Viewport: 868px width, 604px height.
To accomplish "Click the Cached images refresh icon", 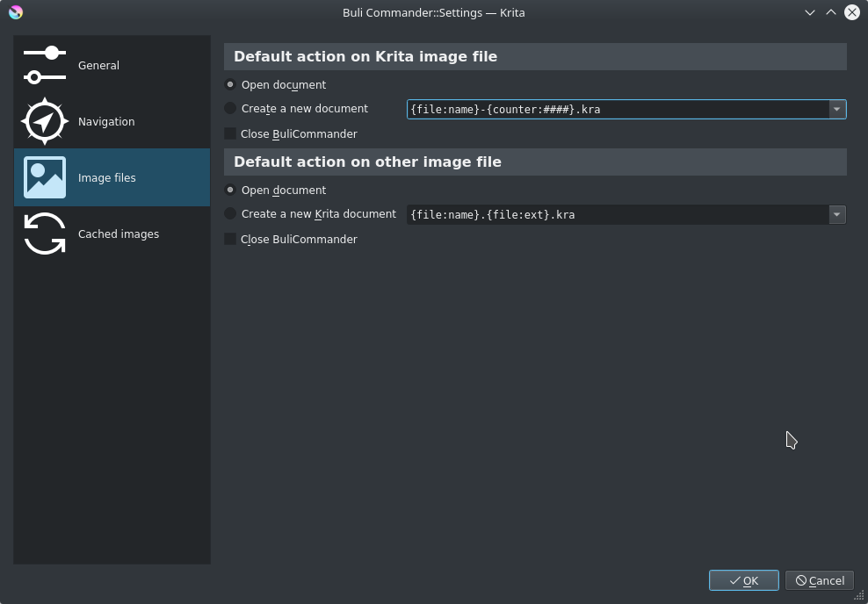I will coord(44,234).
